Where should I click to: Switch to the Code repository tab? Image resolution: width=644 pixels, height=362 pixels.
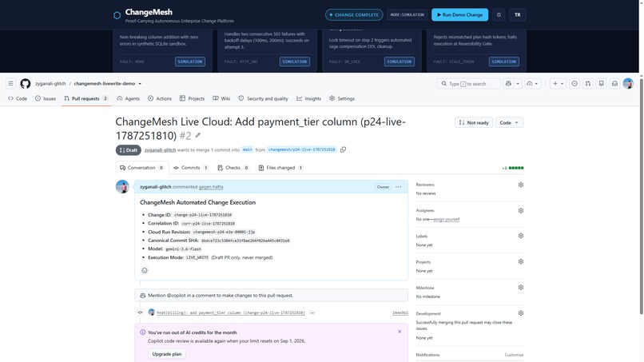coord(18,98)
